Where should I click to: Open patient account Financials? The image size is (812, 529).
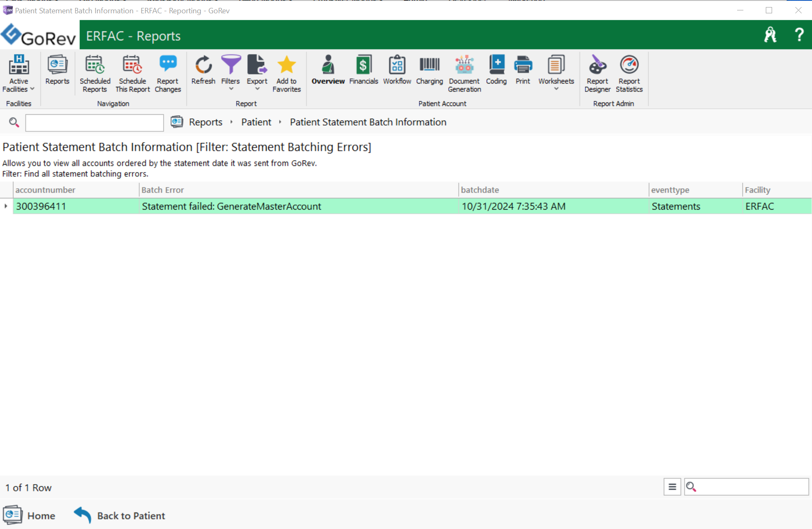364,70
